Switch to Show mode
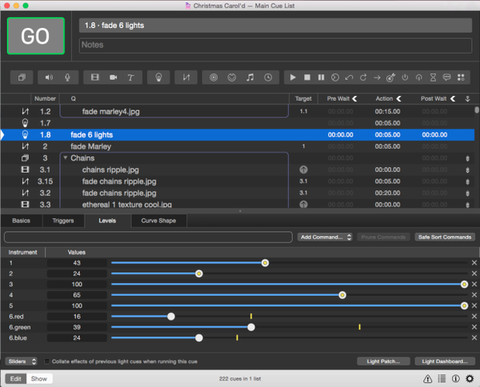Image resolution: width=480 pixels, height=387 pixels. [39, 379]
